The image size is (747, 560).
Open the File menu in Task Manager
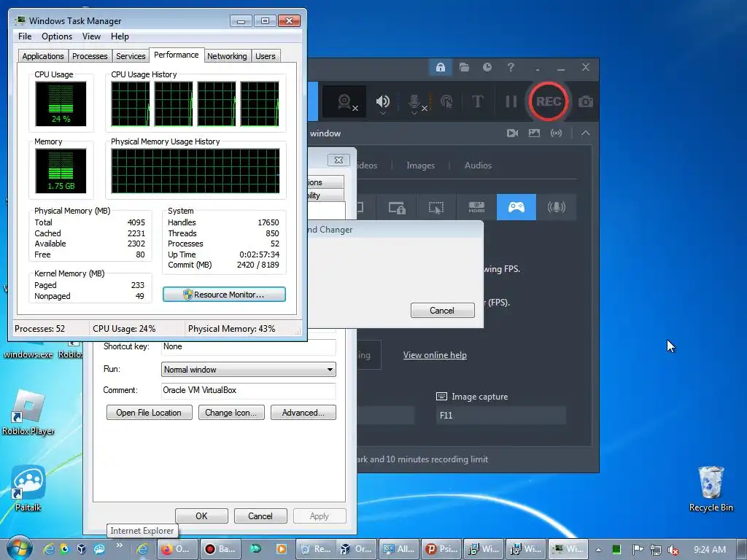click(25, 36)
